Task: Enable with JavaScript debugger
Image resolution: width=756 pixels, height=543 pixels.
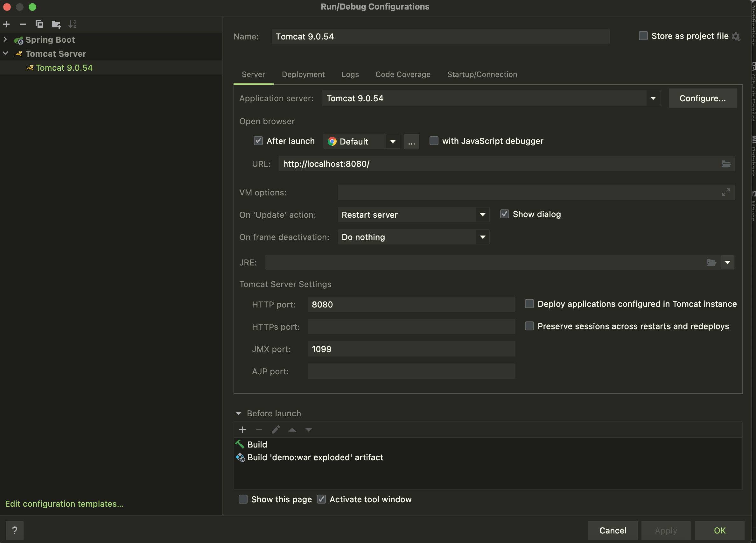Action: click(434, 141)
